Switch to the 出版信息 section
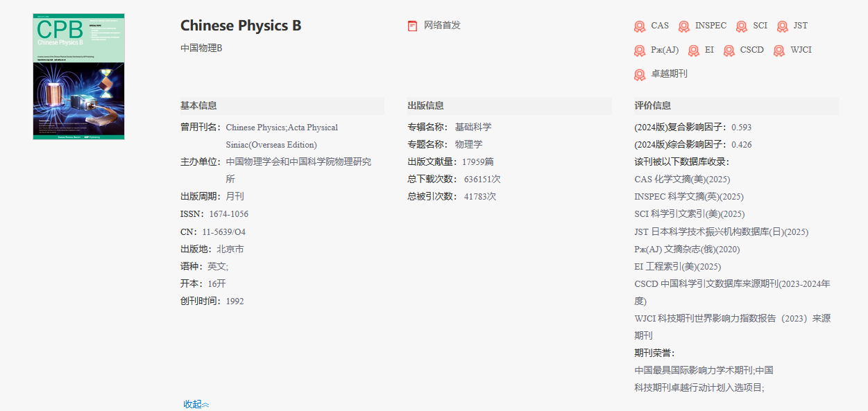This screenshot has height=411, width=868. tap(425, 105)
